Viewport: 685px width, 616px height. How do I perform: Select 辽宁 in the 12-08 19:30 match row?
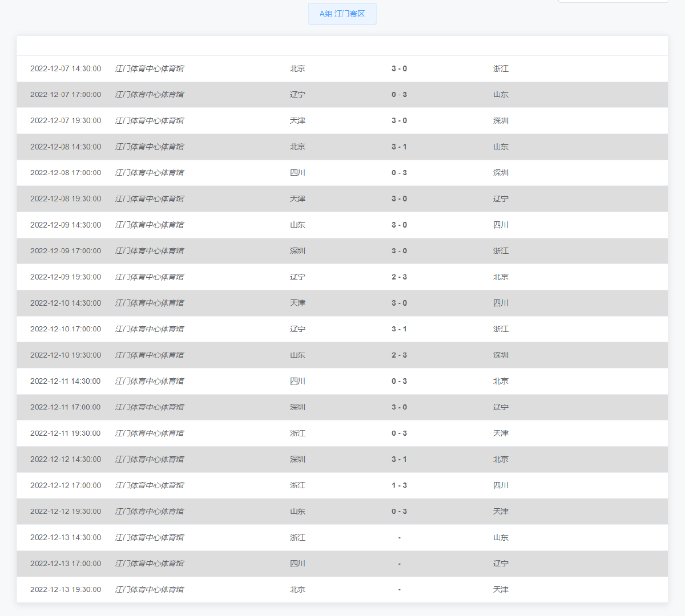[x=501, y=198]
